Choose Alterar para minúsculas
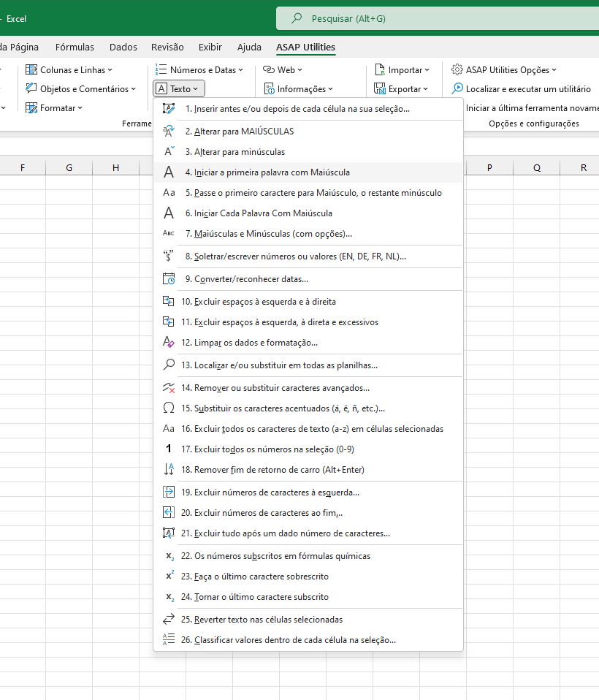This screenshot has height=700, width=599. (x=308, y=152)
